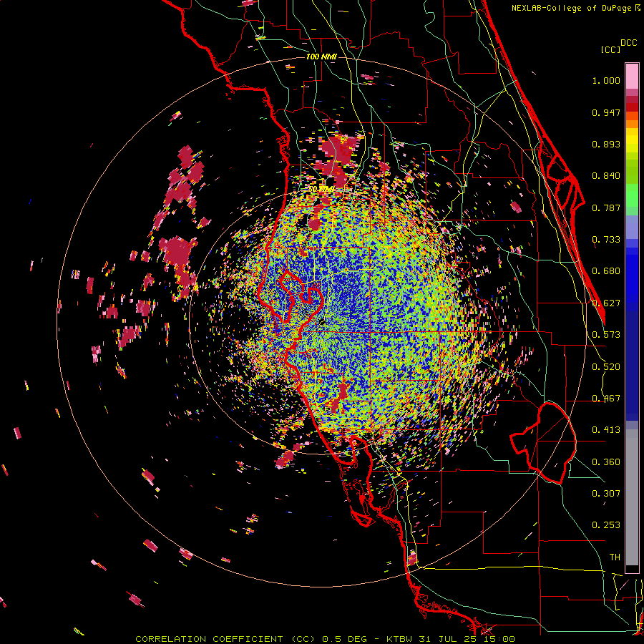Click the 0.307 scale value
The image size is (644, 644).
point(606,494)
